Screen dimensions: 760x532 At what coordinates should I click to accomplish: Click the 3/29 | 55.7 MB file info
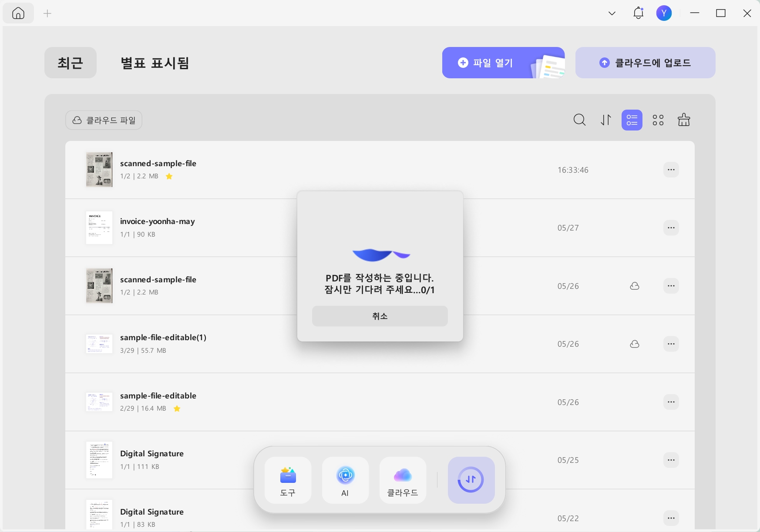[x=143, y=351]
